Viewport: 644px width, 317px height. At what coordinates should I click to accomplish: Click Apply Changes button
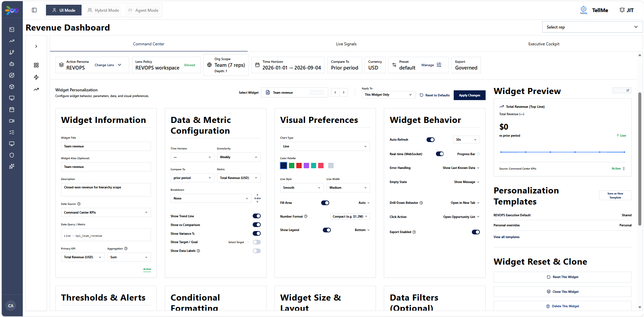469,95
